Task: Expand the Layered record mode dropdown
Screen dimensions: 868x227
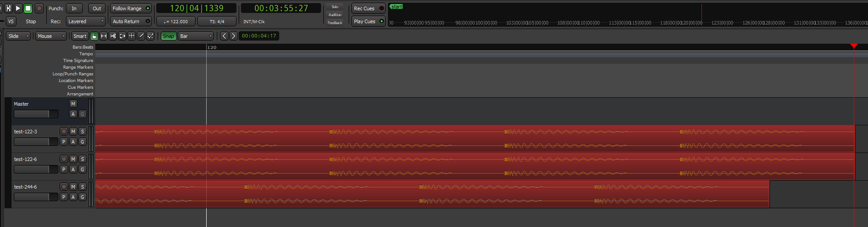Action: click(86, 21)
